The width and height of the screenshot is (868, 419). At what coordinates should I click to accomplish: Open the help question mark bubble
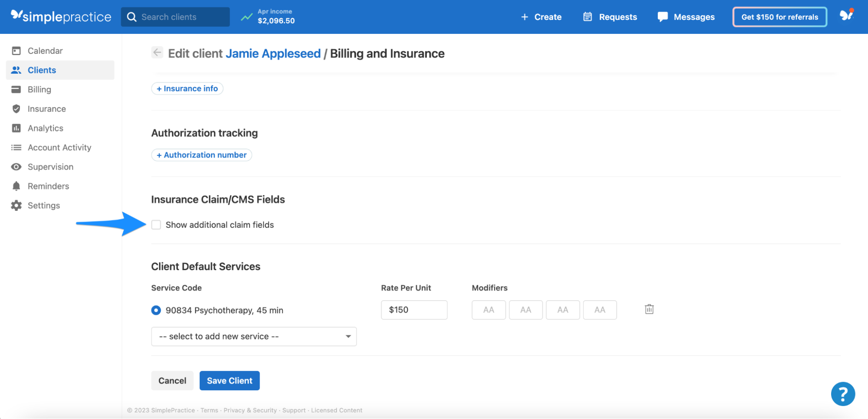click(x=843, y=394)
